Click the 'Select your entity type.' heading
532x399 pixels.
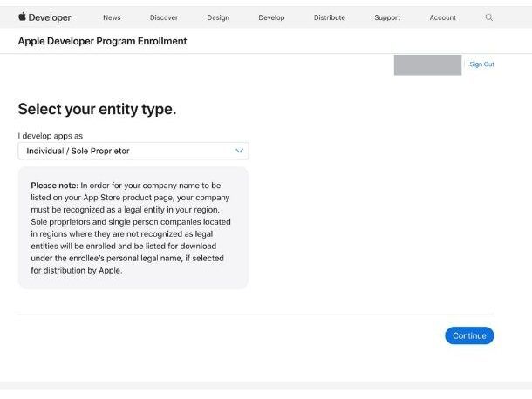(x=97, y=109)
